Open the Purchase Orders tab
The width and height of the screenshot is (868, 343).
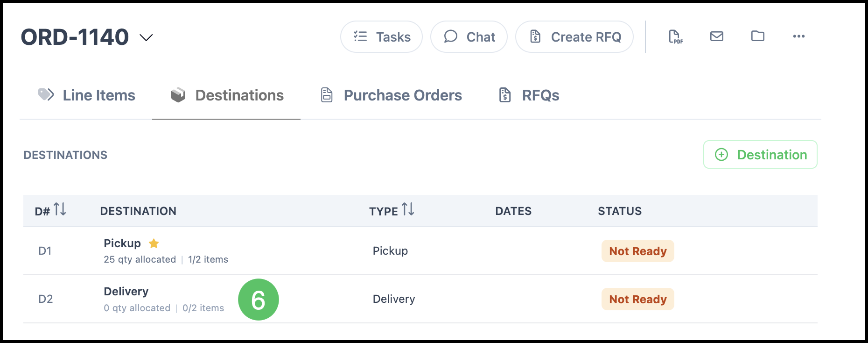(x=391, y=95)
